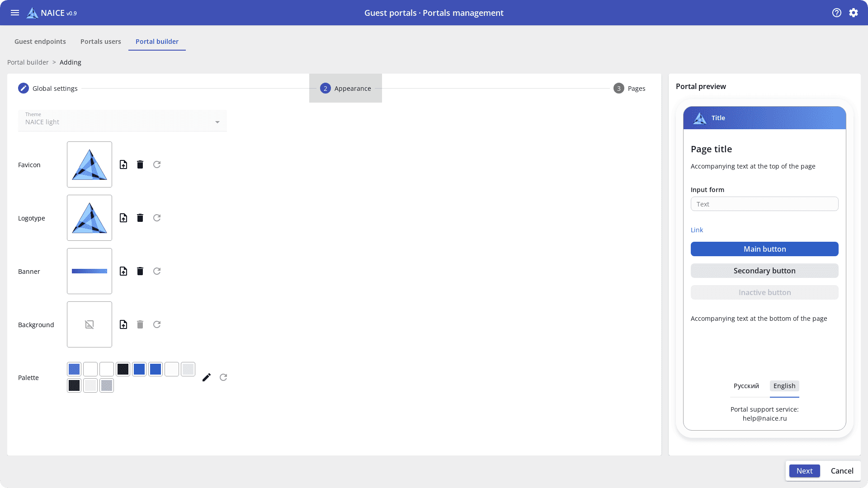Click the Next button
This screenshot has width=868, height=488.
(804, 471)
